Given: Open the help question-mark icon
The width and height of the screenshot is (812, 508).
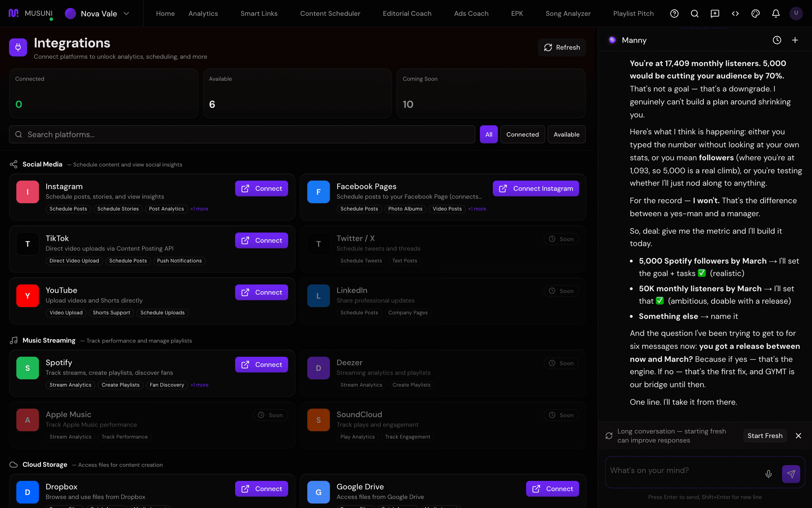Looking at the screenshot, I should (x=674, y=14).
